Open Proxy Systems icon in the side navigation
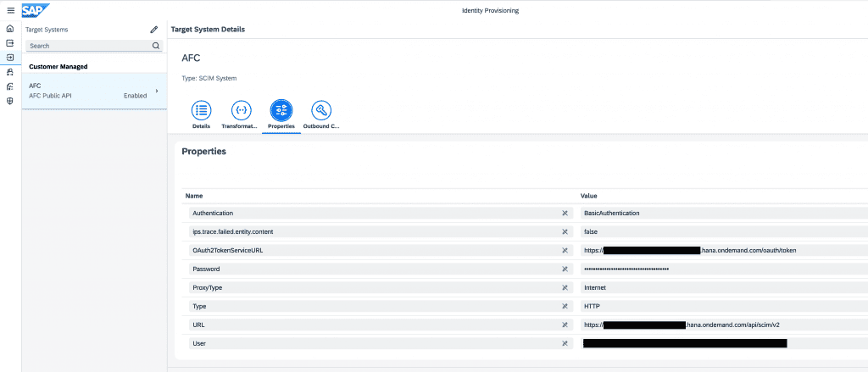 pyautogui.click(x=10, y=72)
